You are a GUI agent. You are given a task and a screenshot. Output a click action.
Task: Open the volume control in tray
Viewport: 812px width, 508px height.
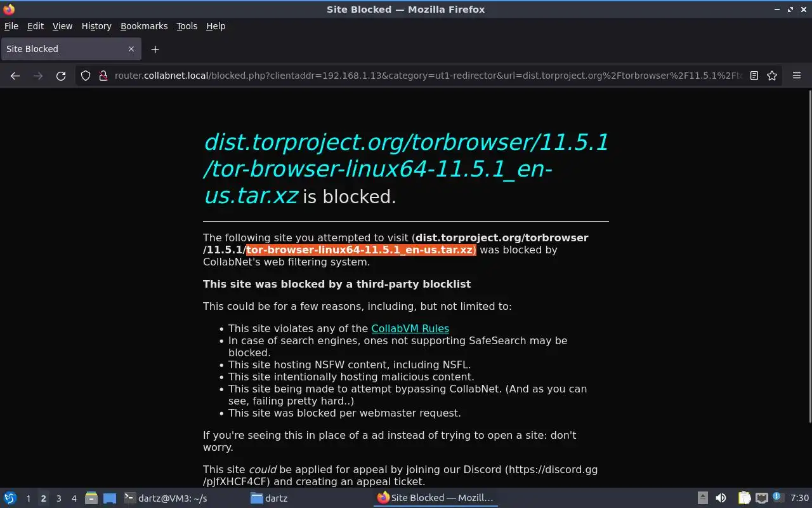[721, 498]
